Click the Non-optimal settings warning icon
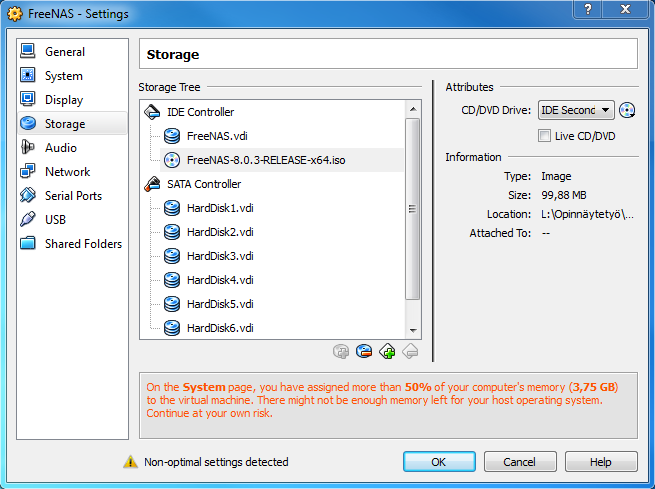The height and width of the screenshot is (489, 655). click(130, 462)
